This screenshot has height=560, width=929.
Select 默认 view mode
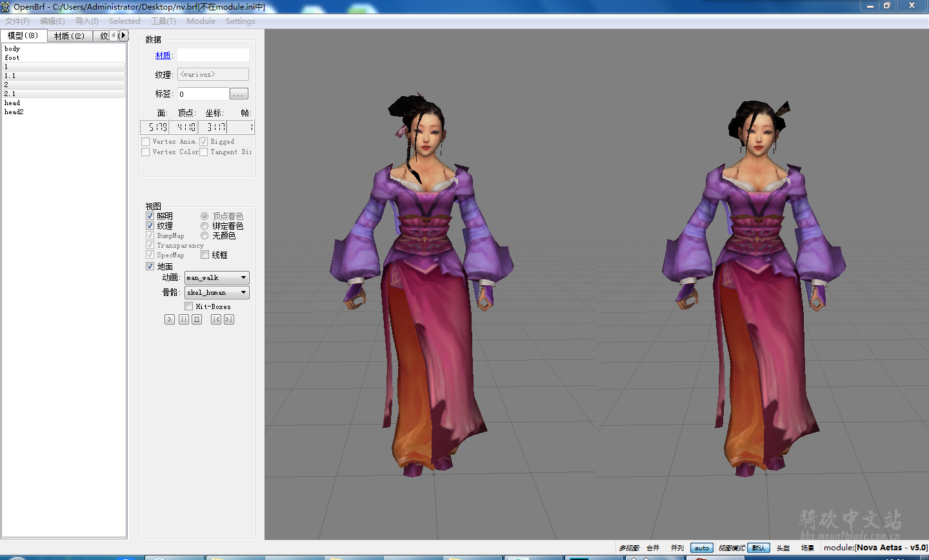click(759, 548)
